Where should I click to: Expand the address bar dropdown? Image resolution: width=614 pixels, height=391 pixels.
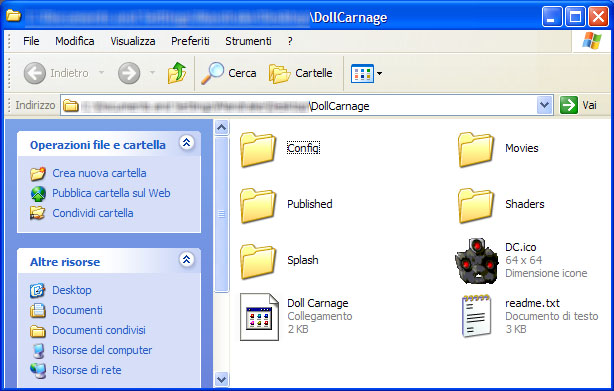[x=544, y=105]
